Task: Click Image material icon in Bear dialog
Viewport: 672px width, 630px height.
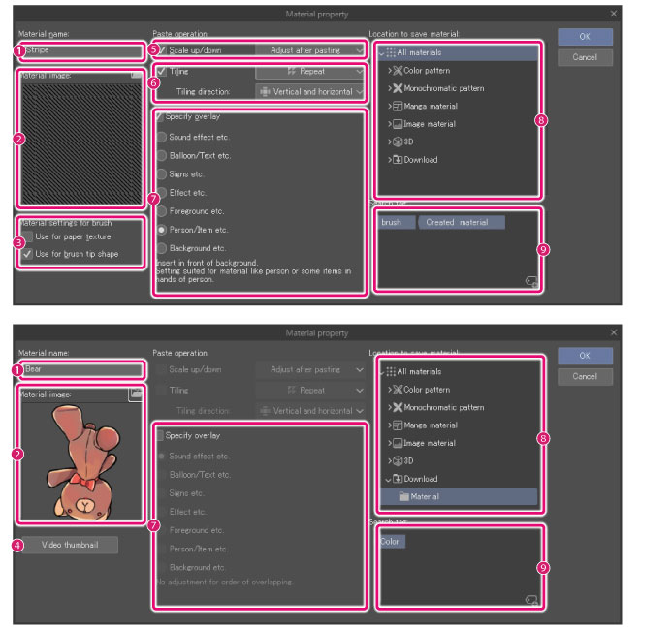Action: point(398,443)
